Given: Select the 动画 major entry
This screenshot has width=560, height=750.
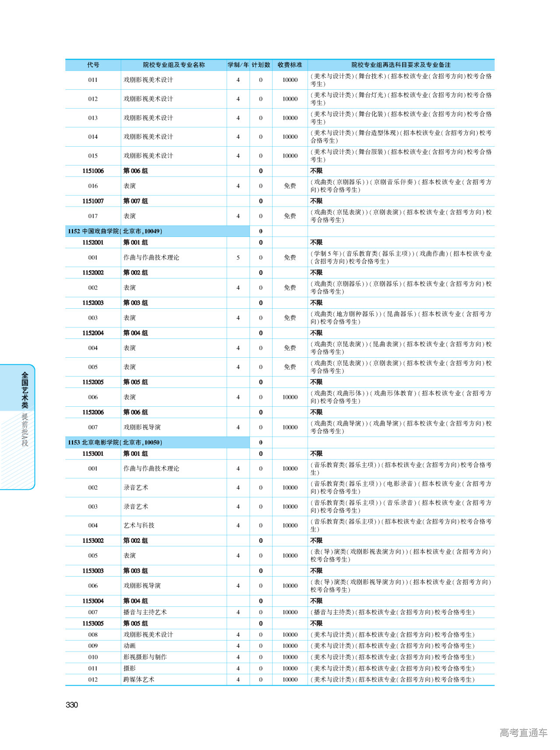Looking at the screenshot, I should pyautogui.click(x=129, y=646).
